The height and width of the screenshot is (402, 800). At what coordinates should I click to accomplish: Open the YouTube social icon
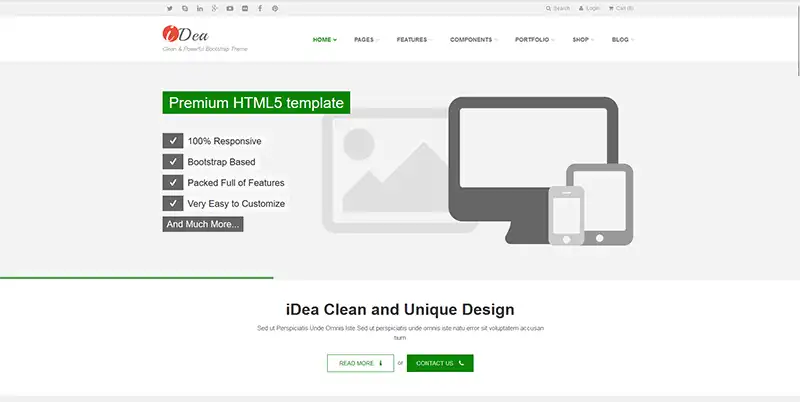point(230,8)
